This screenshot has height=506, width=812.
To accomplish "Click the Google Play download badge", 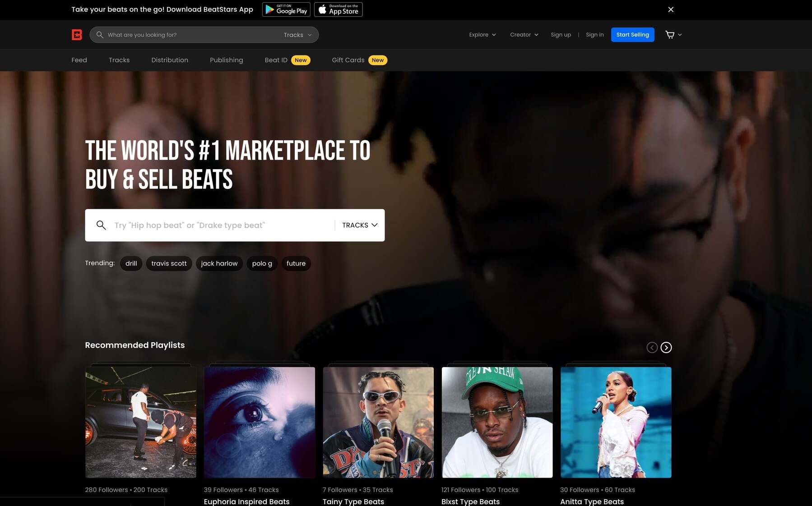I will tap(286, 9).
